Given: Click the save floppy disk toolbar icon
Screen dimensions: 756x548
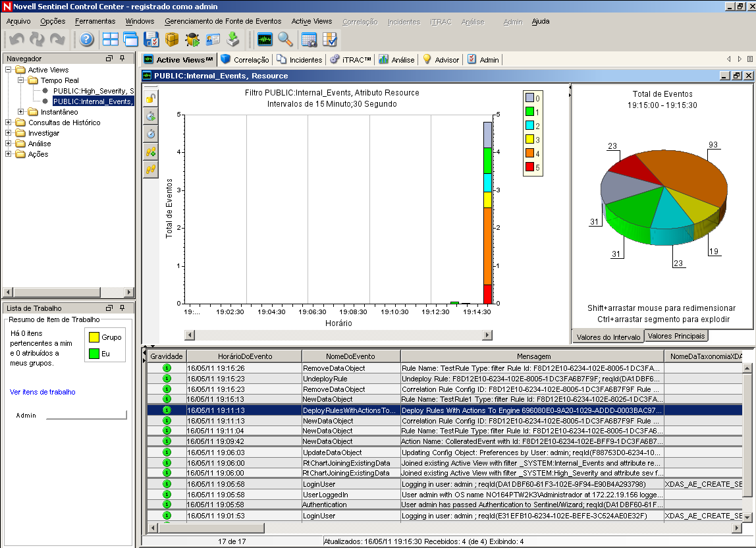Looking at the screenshot, I should [151, 40].
